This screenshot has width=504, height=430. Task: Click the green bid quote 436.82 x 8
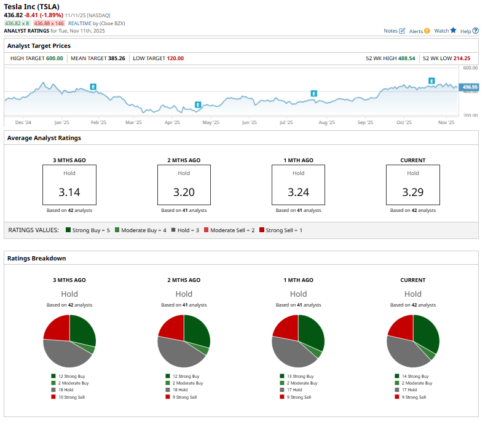point(17,23)
